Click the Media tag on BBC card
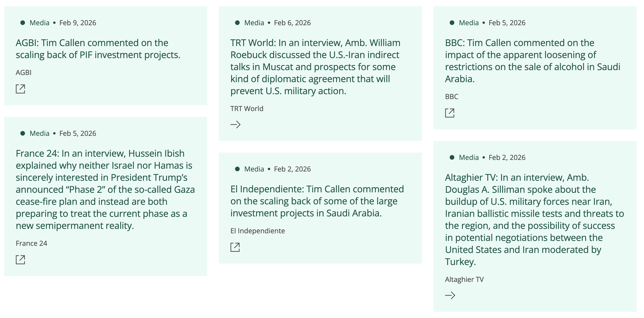644x318 pixels. [468, 23]
